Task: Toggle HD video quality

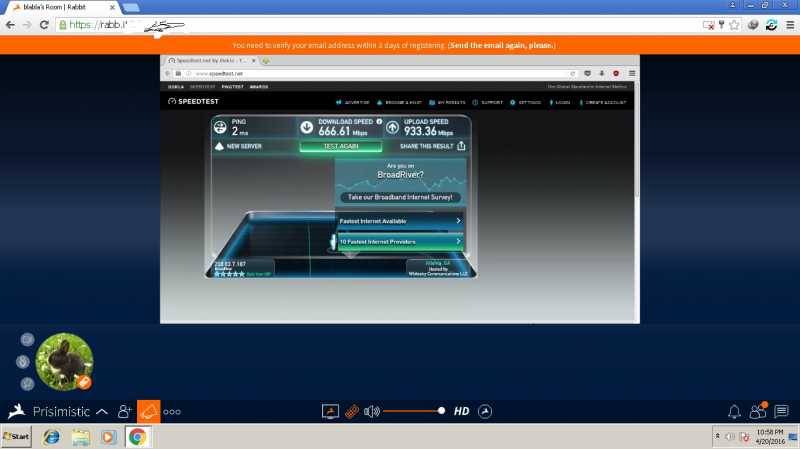Action: [461, 411]
